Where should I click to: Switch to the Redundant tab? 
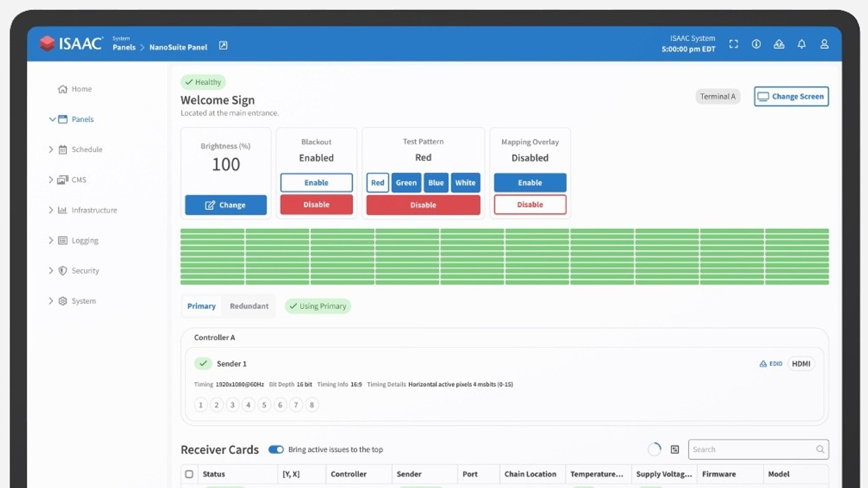point(249,306)
